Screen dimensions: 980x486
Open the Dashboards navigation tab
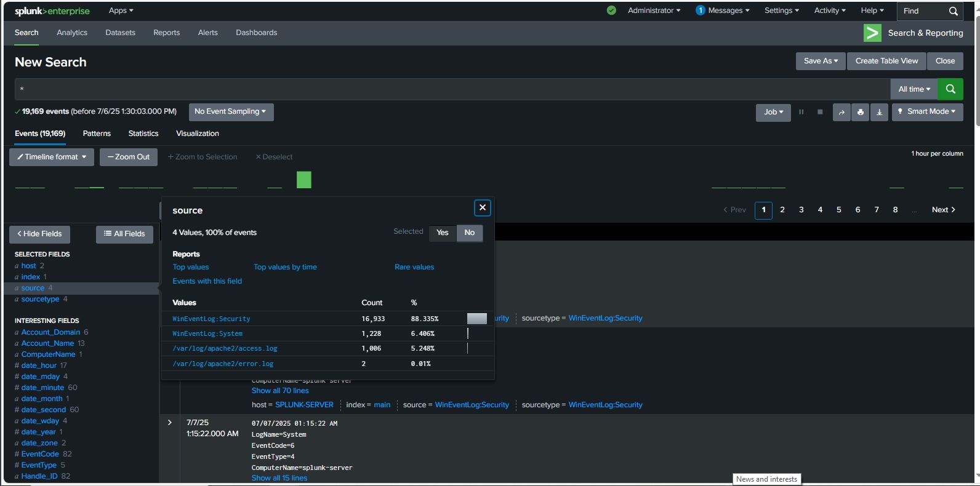256,33
